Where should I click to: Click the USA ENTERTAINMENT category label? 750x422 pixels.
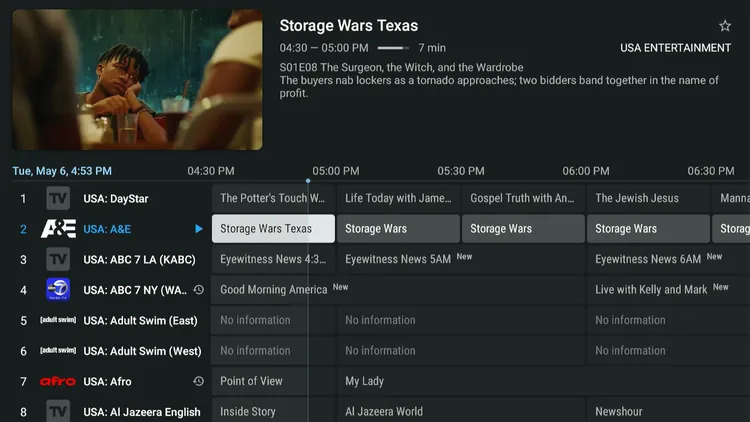coord(675,48)
